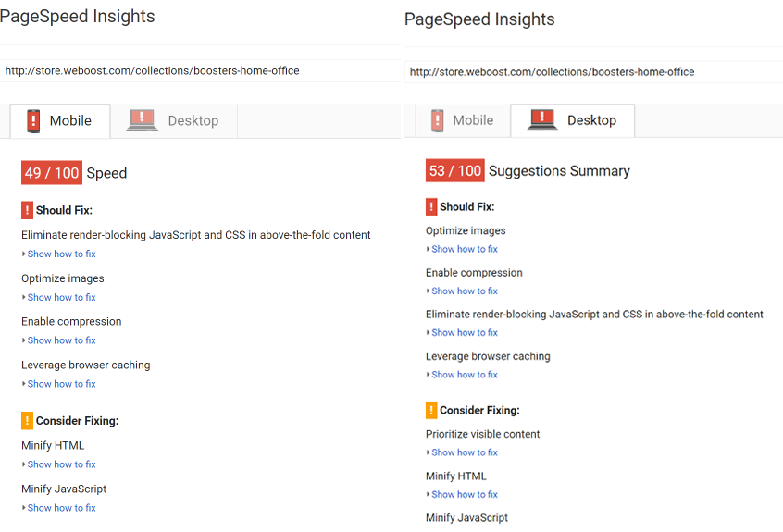The width and height of the screenshot is (783, 532).
Task: Click the 'Speed' label beside the mobile score
Action: point(106,173)
